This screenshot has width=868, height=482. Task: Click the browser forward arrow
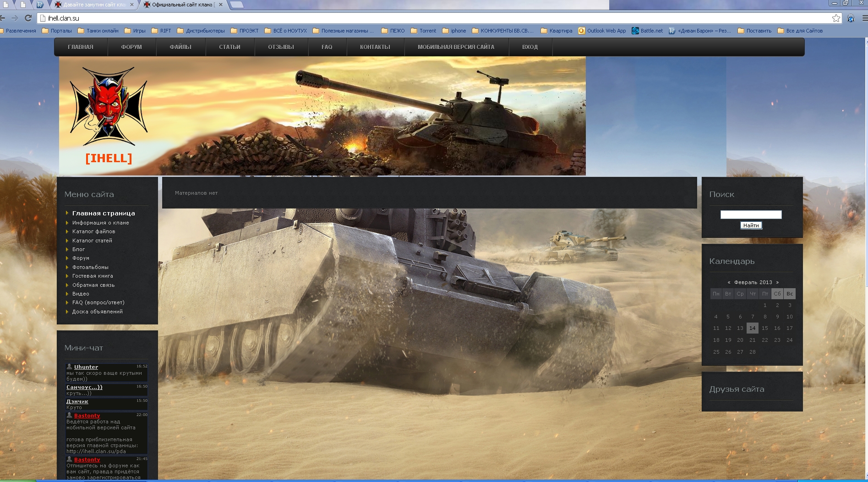15,18
